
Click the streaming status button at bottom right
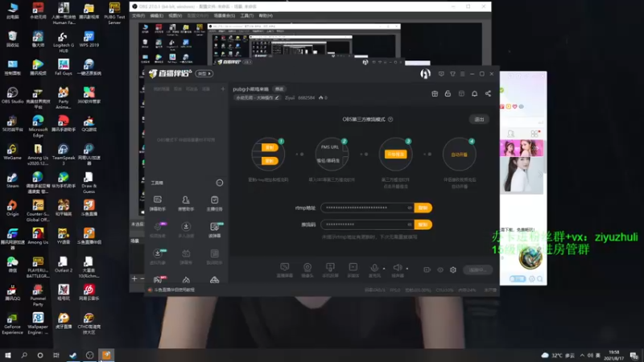click(477, 269)
